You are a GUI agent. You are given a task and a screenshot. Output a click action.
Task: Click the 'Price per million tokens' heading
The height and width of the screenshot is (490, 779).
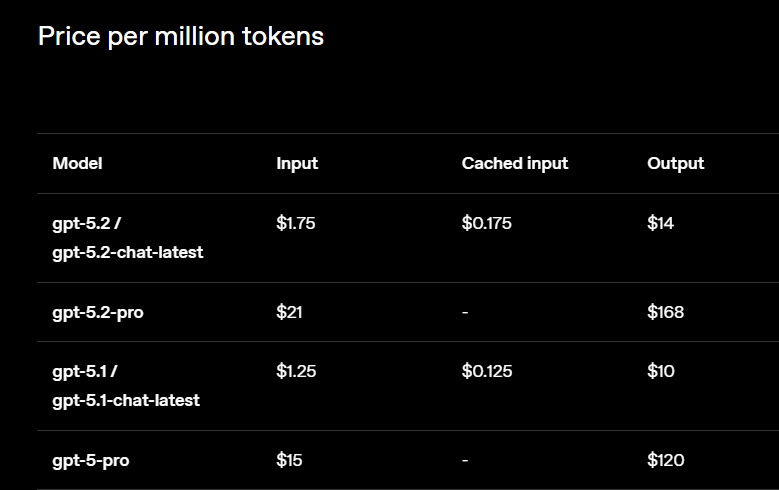tap(181, 37)
